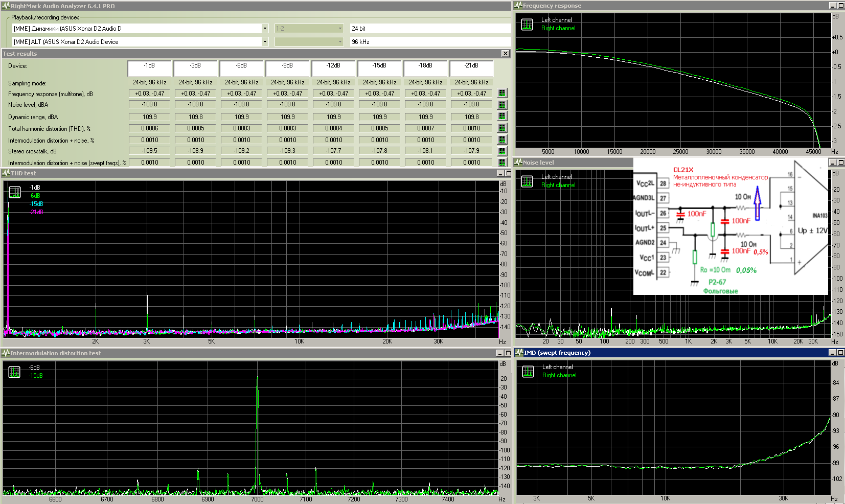Maximize the Frequency response window
This screenshot has width=845, height=504.
click(840, 6)
